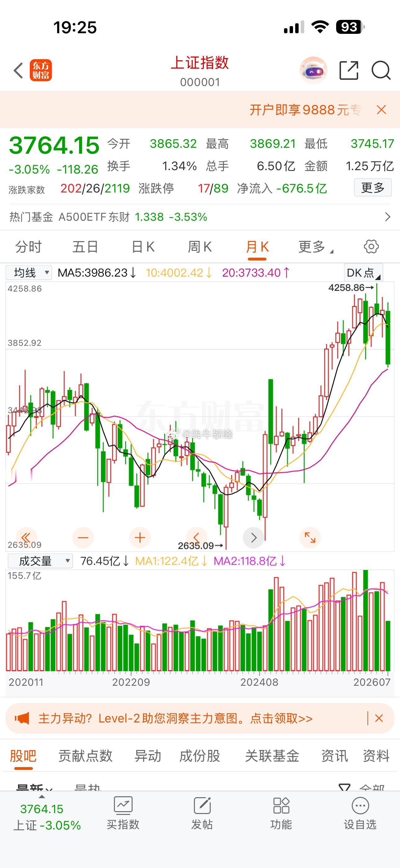Open the 成交量 indicator dropdown
Viewport: 400px width, 868px height.
40,561
